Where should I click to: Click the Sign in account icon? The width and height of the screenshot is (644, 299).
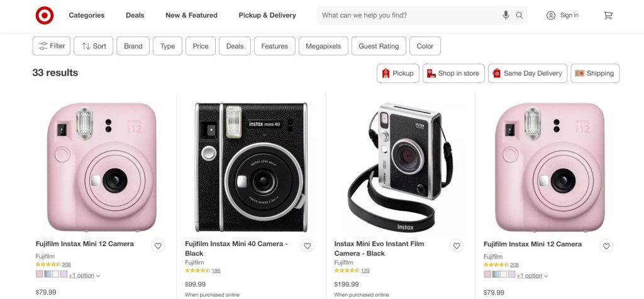point(551,15)
